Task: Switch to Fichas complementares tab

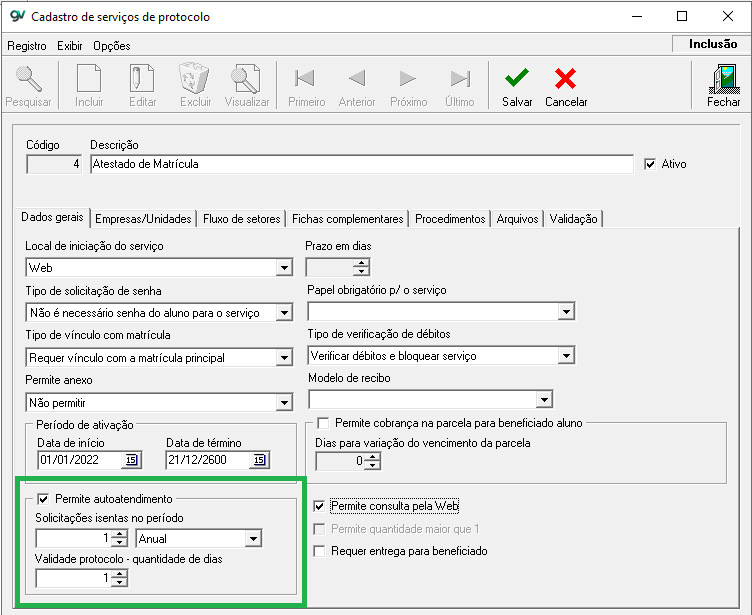Action: click(348, 219)
